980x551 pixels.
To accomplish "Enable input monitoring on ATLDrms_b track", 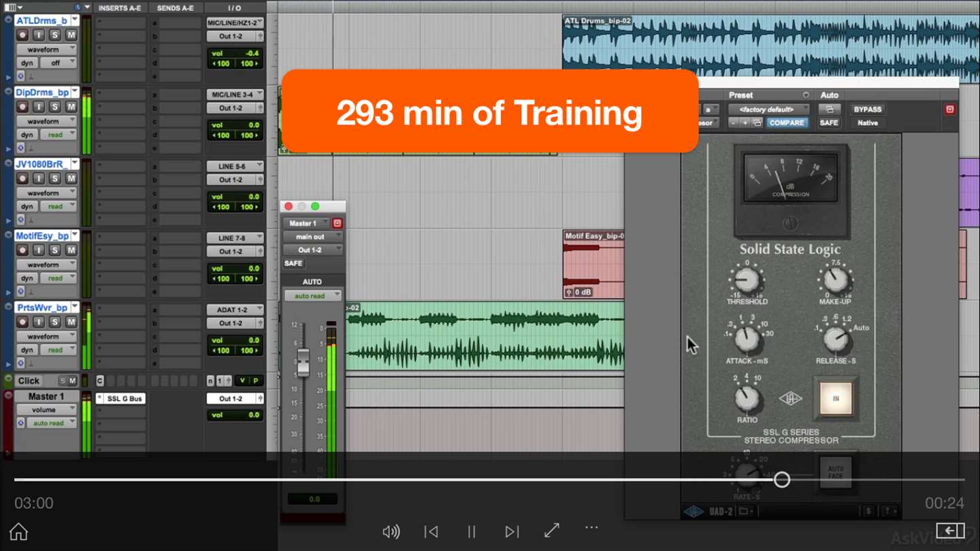I will 39,35.
